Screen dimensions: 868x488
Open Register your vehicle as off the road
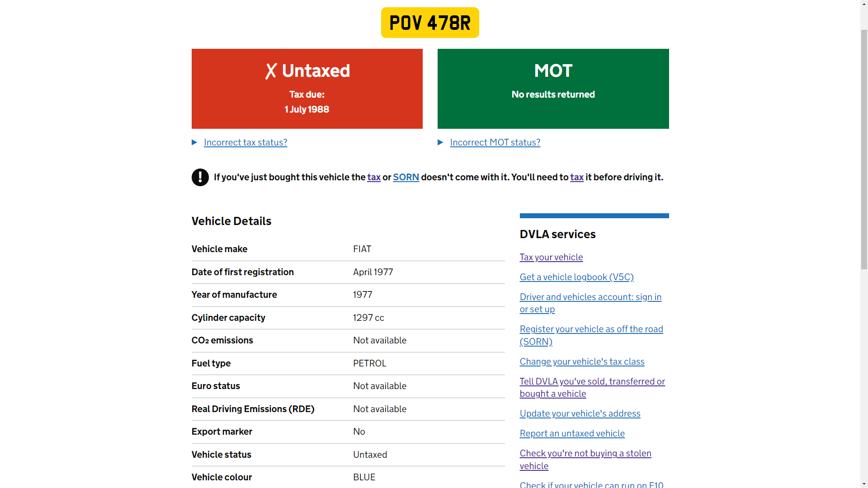tap(591, 329)
